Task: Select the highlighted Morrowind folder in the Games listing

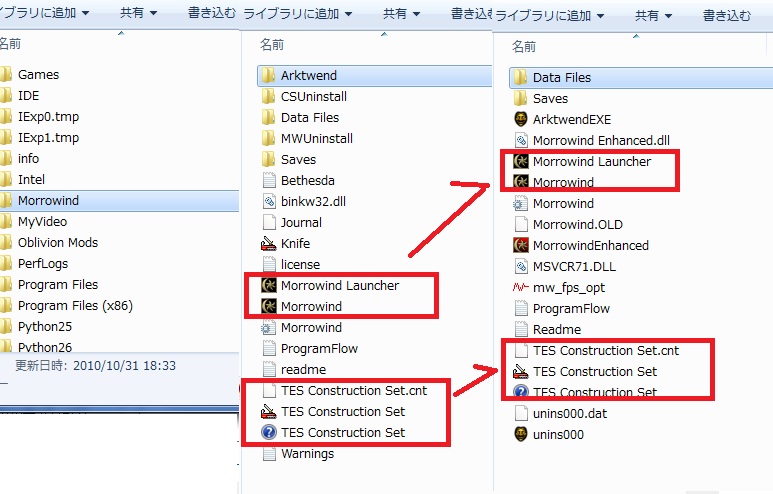Action: pyautogui.click(x=119, y=201)
